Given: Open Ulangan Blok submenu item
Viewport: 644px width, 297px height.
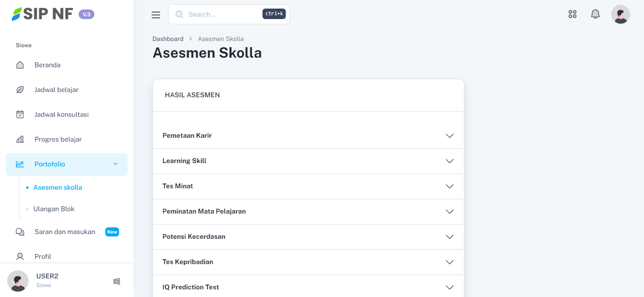Looking at the screenshot, I should click(54, 209).
